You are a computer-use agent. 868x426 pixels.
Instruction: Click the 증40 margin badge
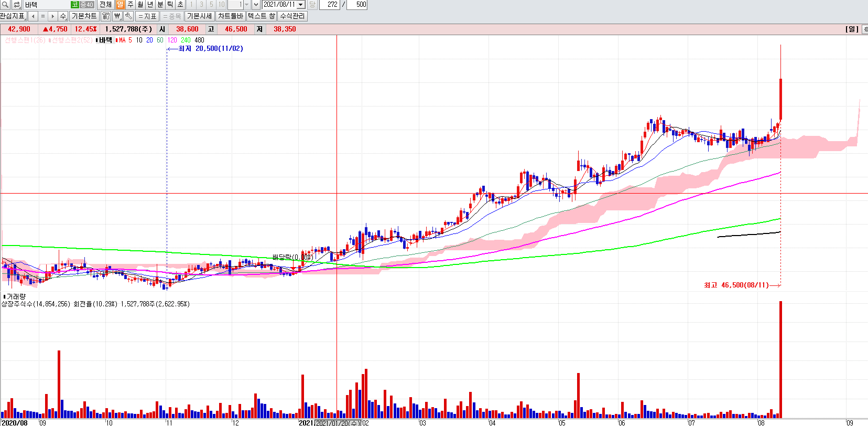point(86,5)
